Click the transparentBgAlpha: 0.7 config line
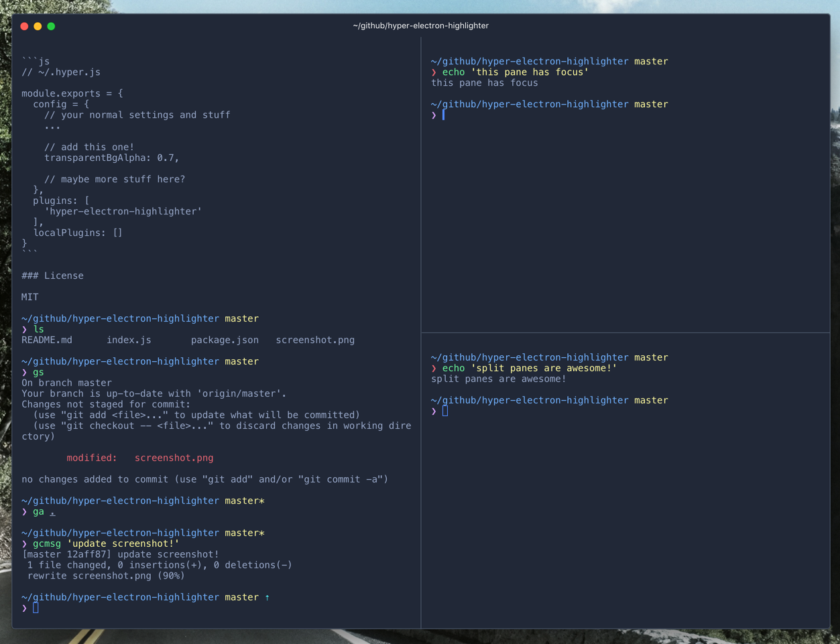Image resolution: width=840 pixels, height=644 pixels. [111, 158]
